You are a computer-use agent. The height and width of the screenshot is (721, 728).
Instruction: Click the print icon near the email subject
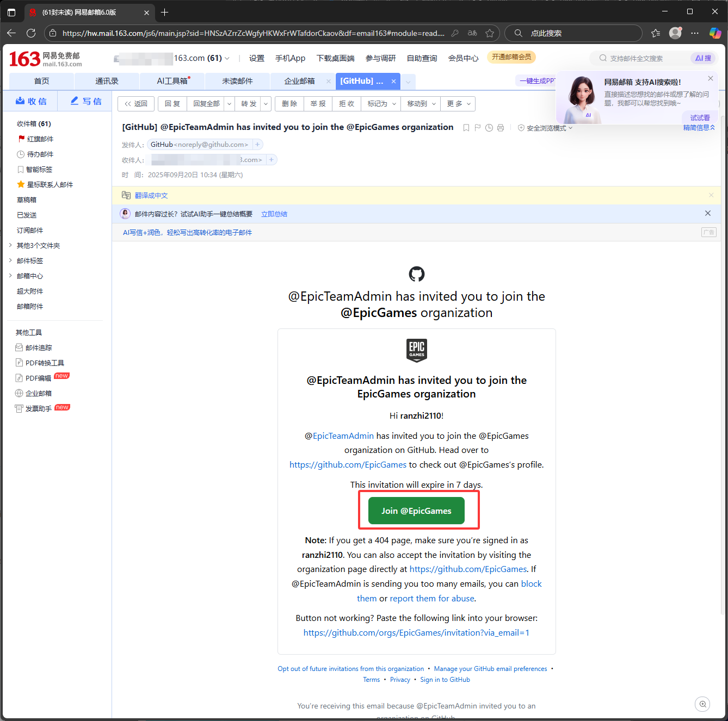pyautogui.click(x=500, y=128)
